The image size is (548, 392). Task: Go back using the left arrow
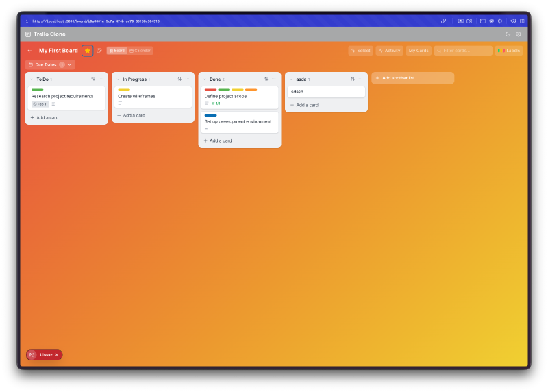(29, 51)
